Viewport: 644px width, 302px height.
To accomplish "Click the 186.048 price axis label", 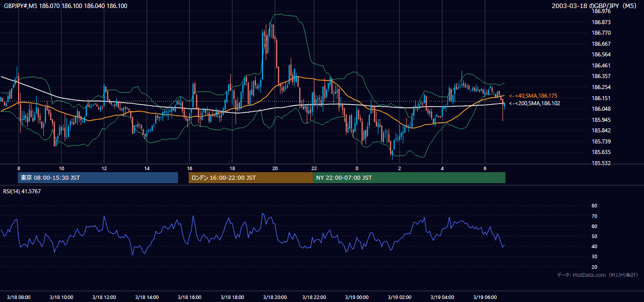I will (601, 109).
